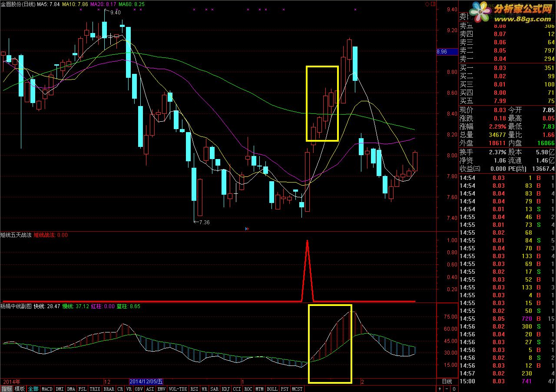This screenshot has height=392, width=556.
Task: Click the MA5: 7.84 label
Action: coord(48,4)
